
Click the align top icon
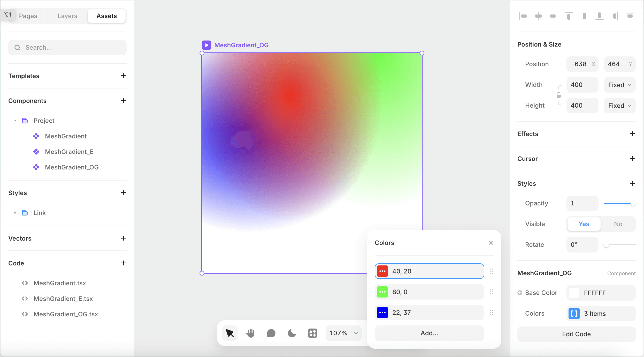click(x=569, y=16)
